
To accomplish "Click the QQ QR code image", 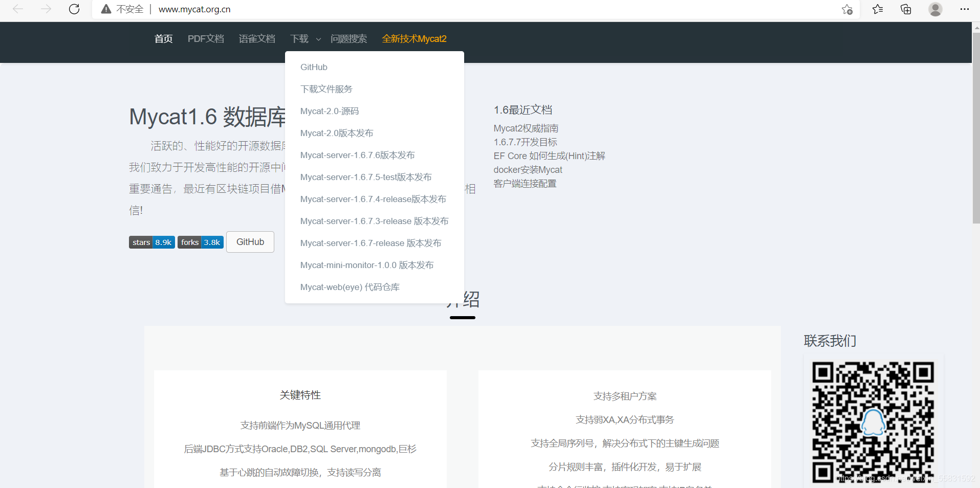I will pyautogui.click(x=873, y=422).
